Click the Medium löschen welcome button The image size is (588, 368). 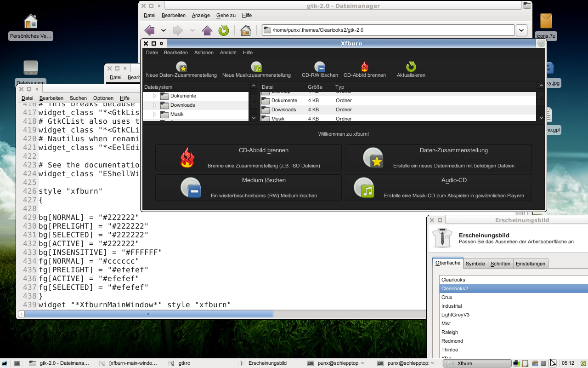[248, 188]
